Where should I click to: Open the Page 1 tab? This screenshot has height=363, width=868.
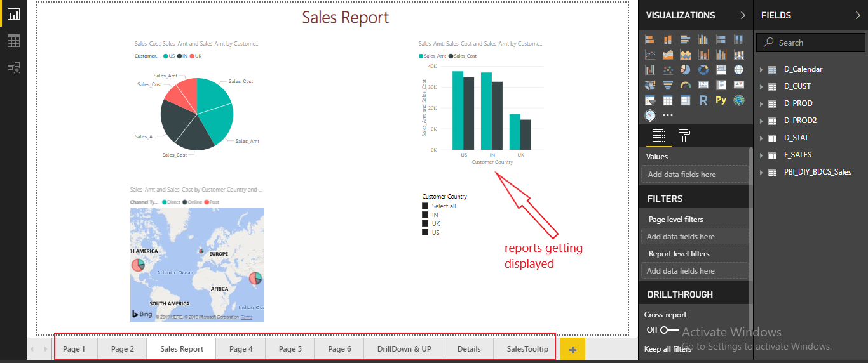[74, 348]
